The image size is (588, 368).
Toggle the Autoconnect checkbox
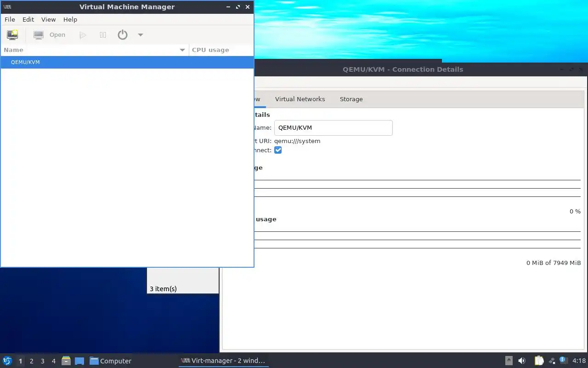click(278, 150)
